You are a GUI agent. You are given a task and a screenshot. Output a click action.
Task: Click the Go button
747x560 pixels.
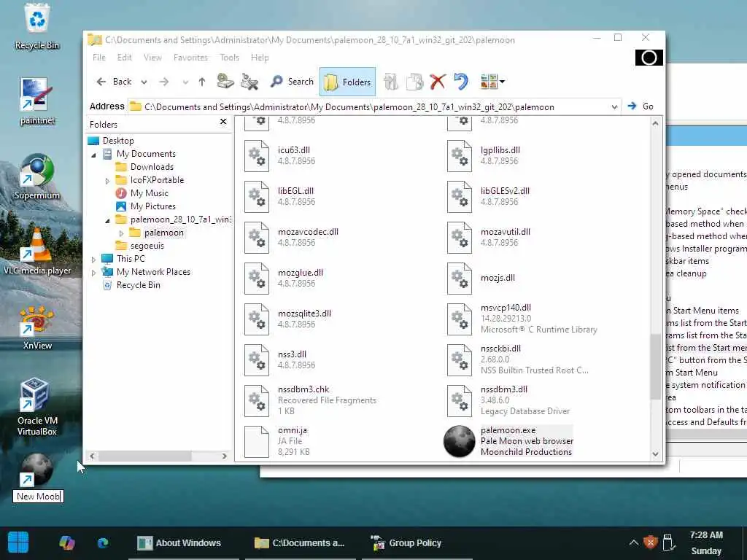pyautogui.click(x=640, y=106)
